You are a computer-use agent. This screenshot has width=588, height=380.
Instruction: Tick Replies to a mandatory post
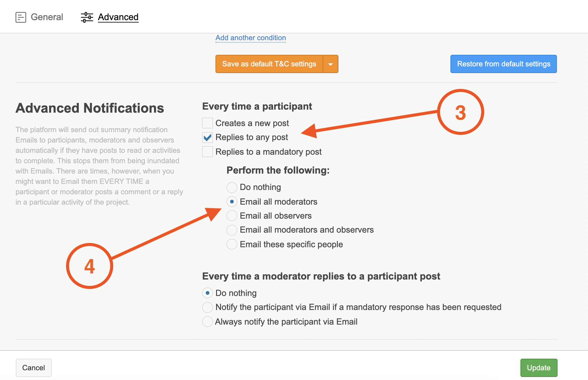208,152
